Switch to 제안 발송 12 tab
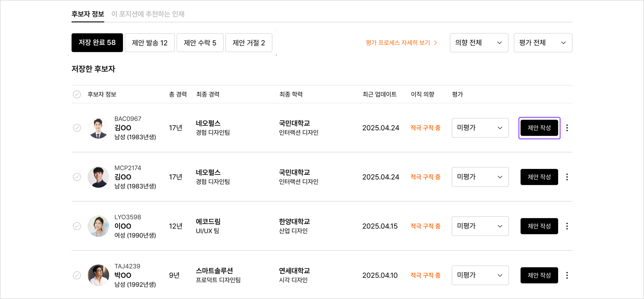This screenshot has height=299, width=644. pyautogui.click(x=150, y=43)
